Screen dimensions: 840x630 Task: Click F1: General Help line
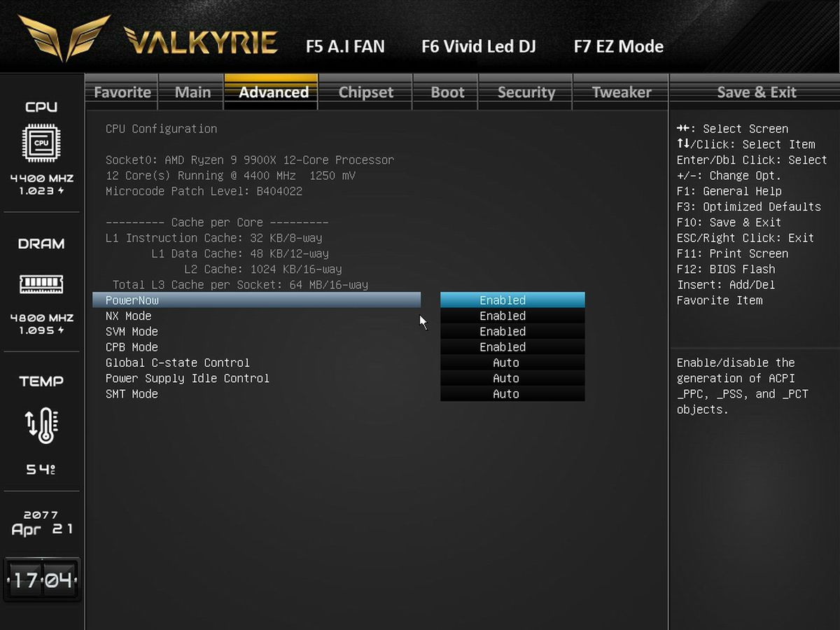pyautogui.click(x=729, y=191)
